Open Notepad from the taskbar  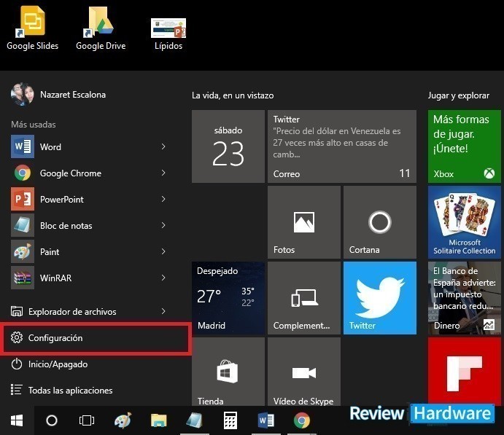coord(195,420)
